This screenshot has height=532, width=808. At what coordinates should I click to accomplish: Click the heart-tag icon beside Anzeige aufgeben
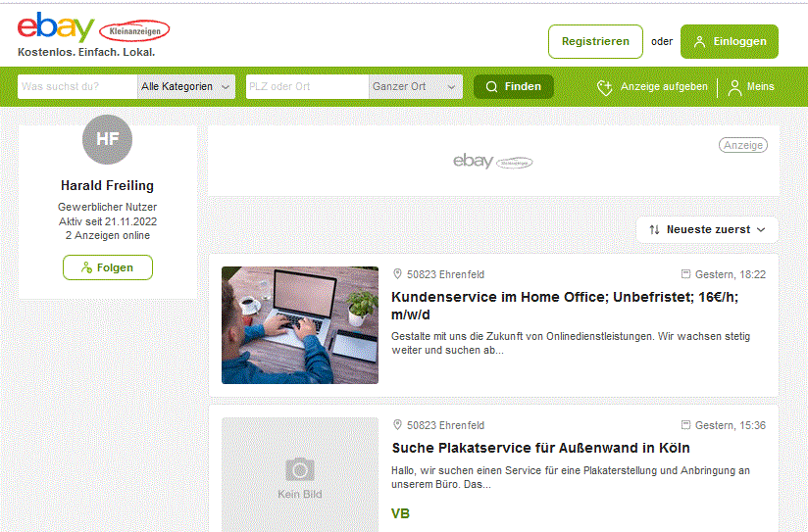[604, 87]
